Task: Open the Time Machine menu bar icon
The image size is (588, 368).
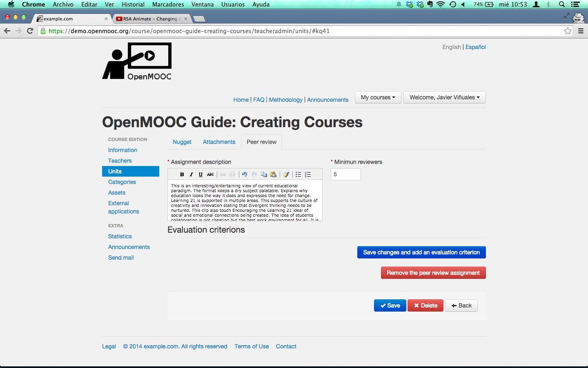Action: point(453,4)
